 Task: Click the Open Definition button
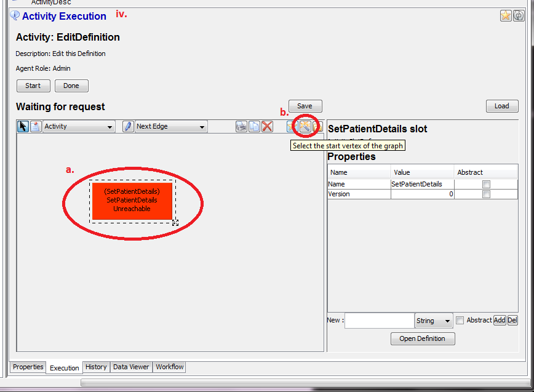click(x=423, y=339)
